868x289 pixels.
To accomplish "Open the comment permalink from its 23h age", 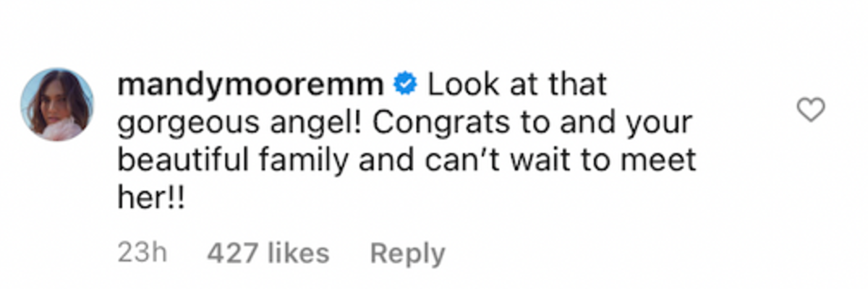I will (x=142, y=254).
